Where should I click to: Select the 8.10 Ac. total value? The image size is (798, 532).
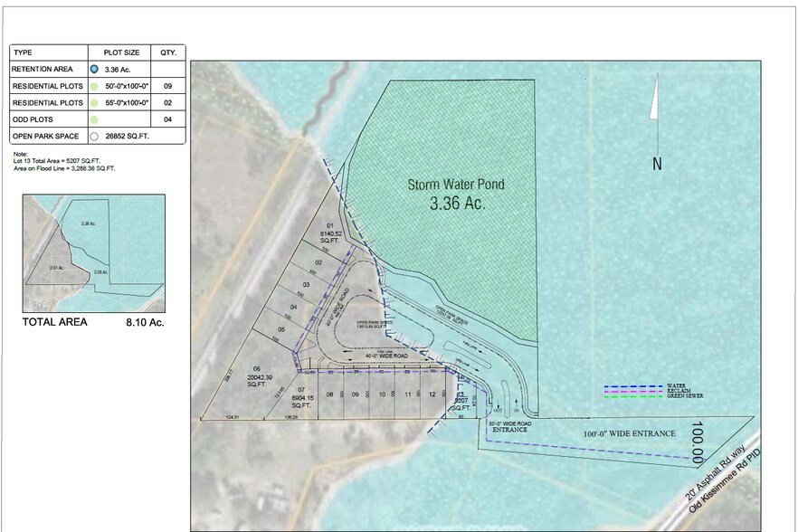pyautogui.click(x=145, y=322)
